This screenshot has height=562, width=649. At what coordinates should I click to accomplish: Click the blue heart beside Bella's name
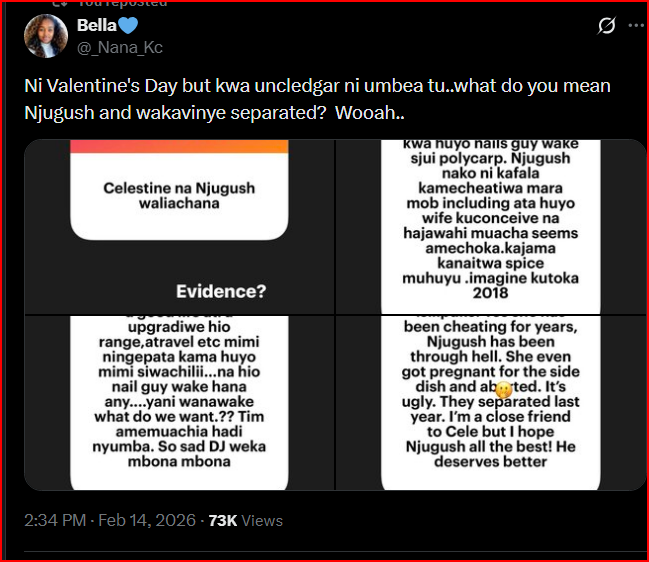(x=127, y=26)
